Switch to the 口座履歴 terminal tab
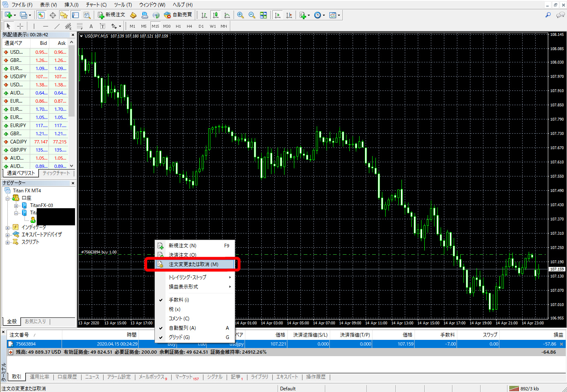The image size is (567, 392). tap(67, 377)
